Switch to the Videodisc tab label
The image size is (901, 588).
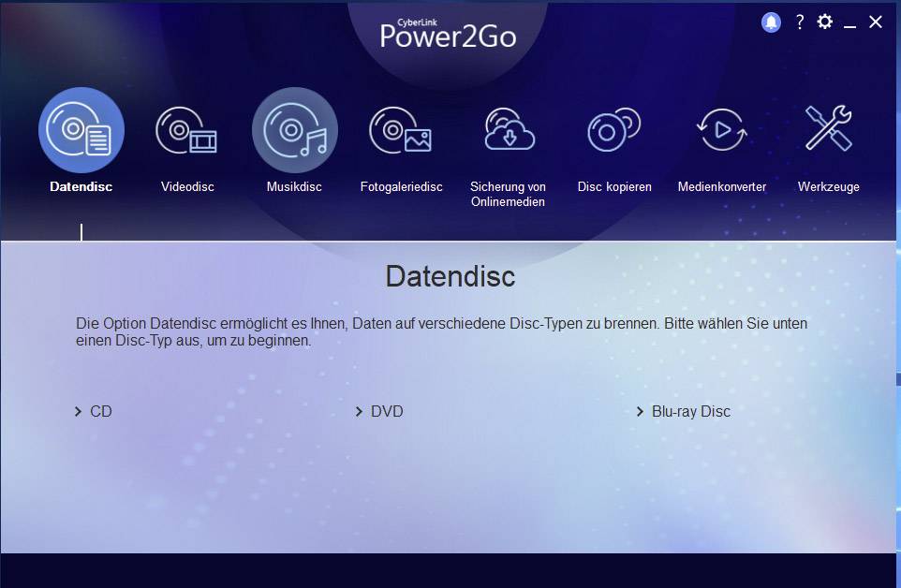pyautogui.click(x=186, y=186)
